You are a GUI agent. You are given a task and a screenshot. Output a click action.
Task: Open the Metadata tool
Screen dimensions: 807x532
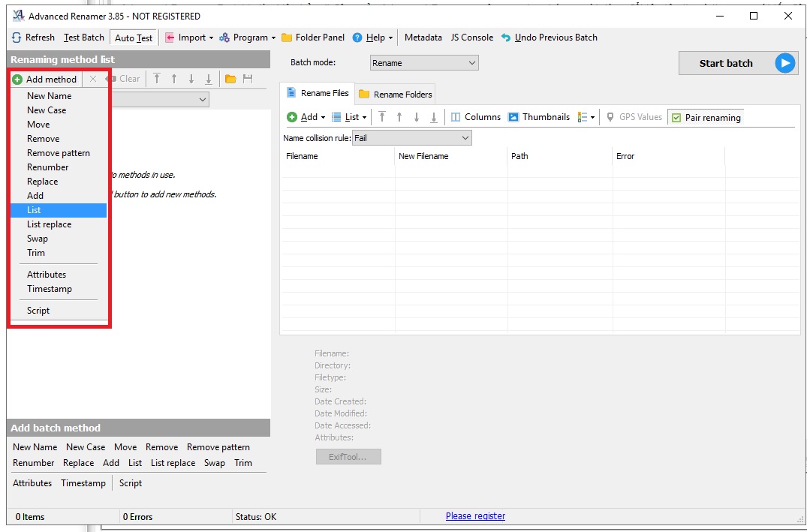point(423,38)
